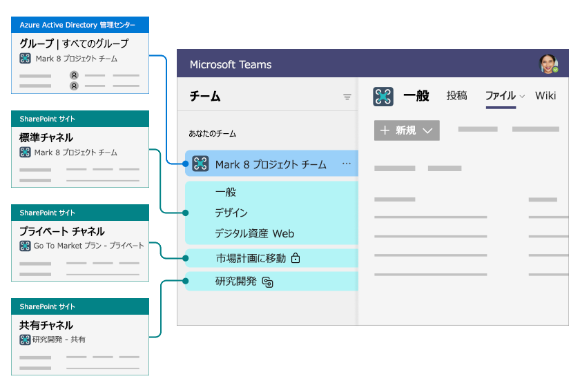Click the Azure Active Directory 管理センター header
Image resolution: width=580 pixels, height=392 pixels.
(x=80, y=25)
